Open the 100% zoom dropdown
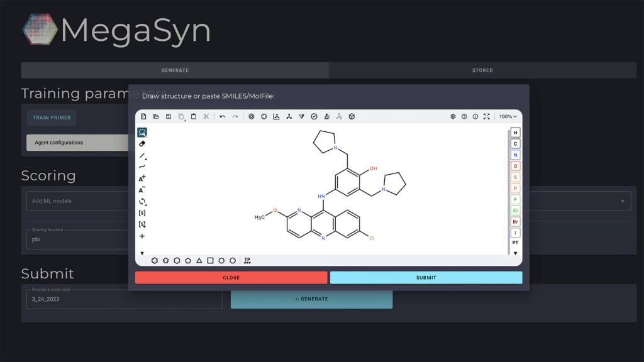The image size is (644, 362). 508,116
